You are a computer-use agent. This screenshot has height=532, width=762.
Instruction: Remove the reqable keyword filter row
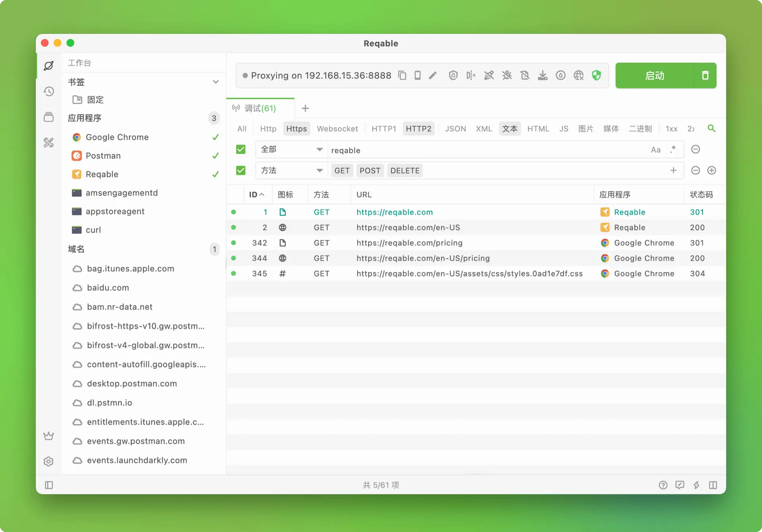tap(696, 149)
